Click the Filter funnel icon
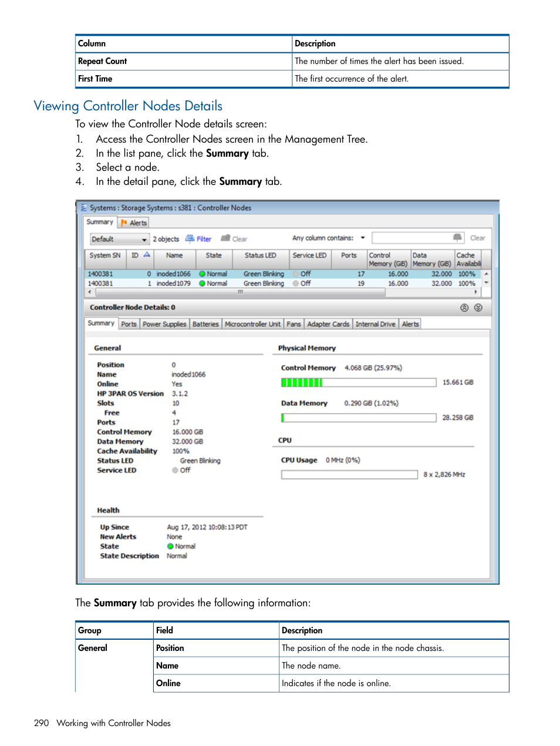 [190, 238]
